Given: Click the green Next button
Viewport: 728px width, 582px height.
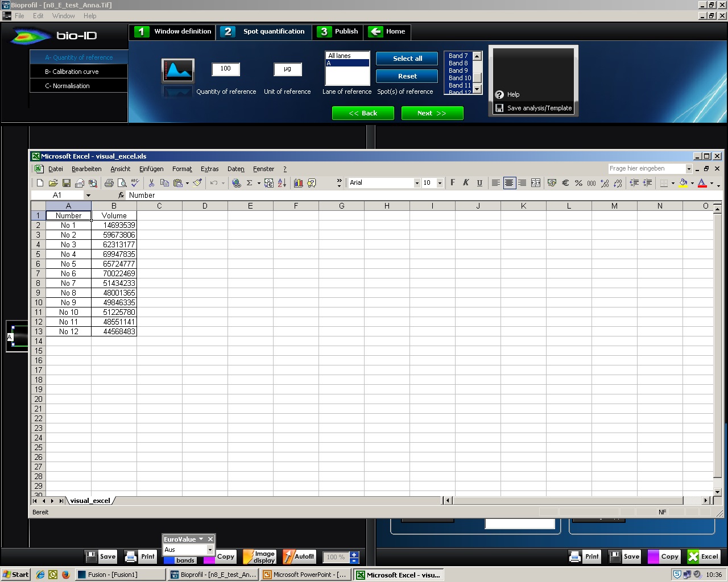Looking at the screenshot, I should [x=432, y=113].
